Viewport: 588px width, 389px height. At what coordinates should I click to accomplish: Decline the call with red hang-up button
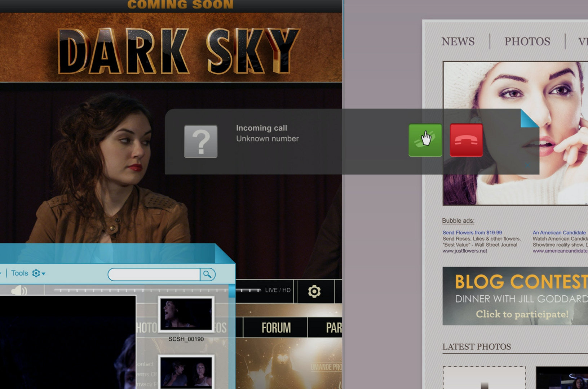point(466,140)
